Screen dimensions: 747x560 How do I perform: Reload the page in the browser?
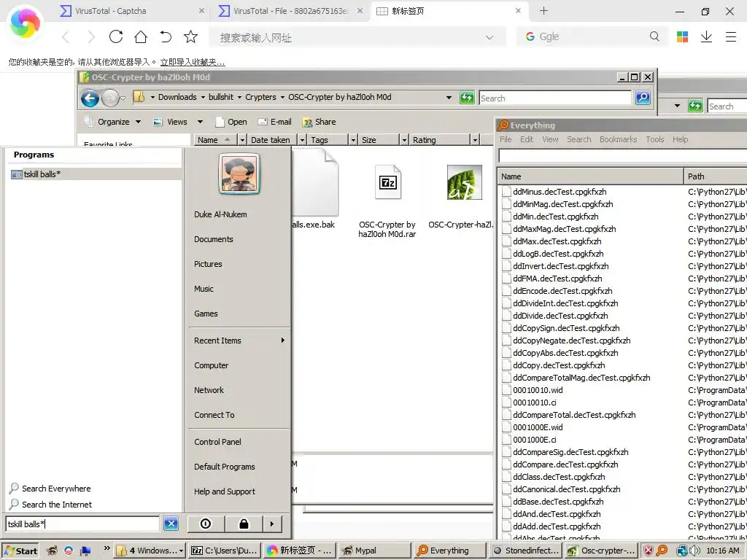tap(116, 36)
